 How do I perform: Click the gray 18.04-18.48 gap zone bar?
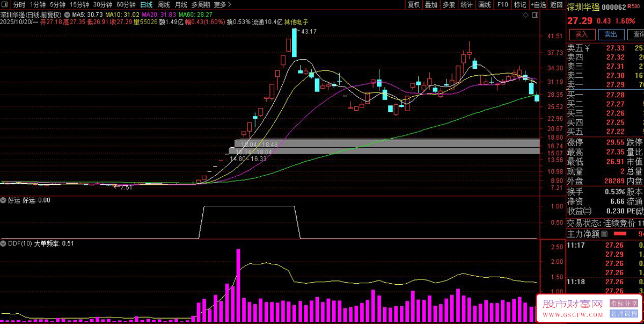(x=386, y=143)
